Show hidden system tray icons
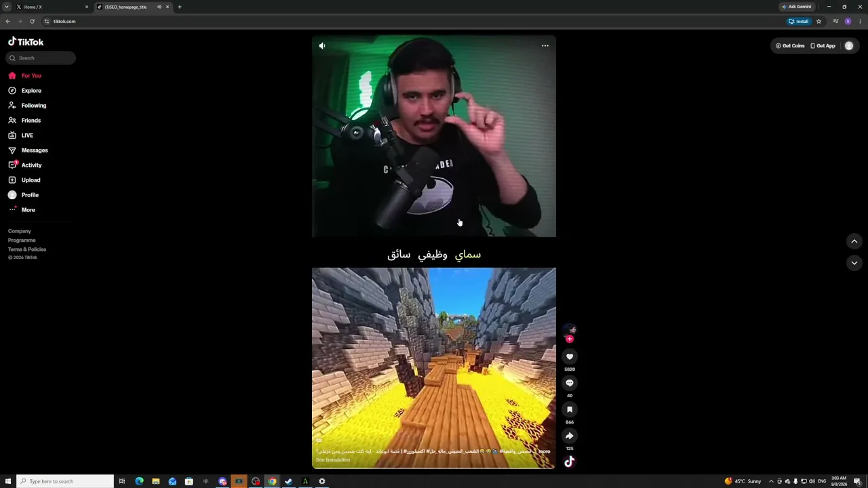Screen dimensions: 868x488 click(x=771, y=481)
